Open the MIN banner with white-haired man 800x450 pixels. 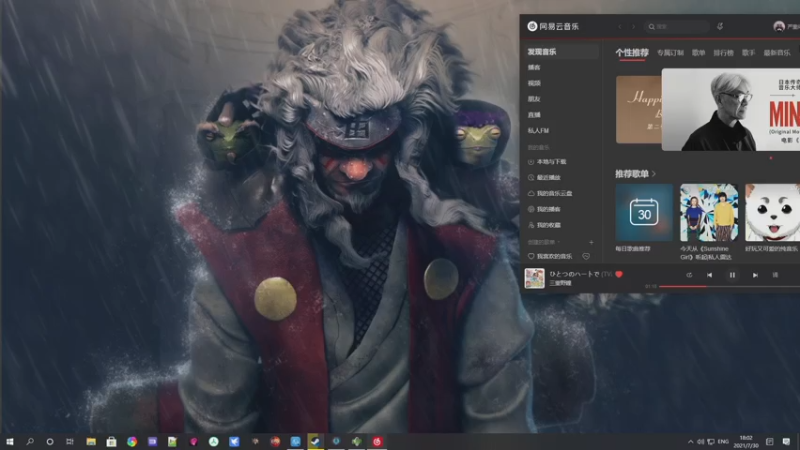[731, 110]
